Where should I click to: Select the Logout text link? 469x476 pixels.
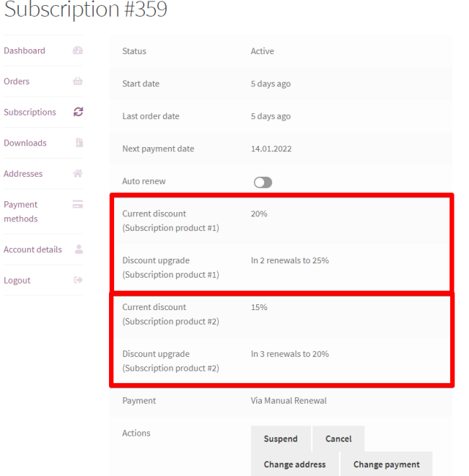17,281
